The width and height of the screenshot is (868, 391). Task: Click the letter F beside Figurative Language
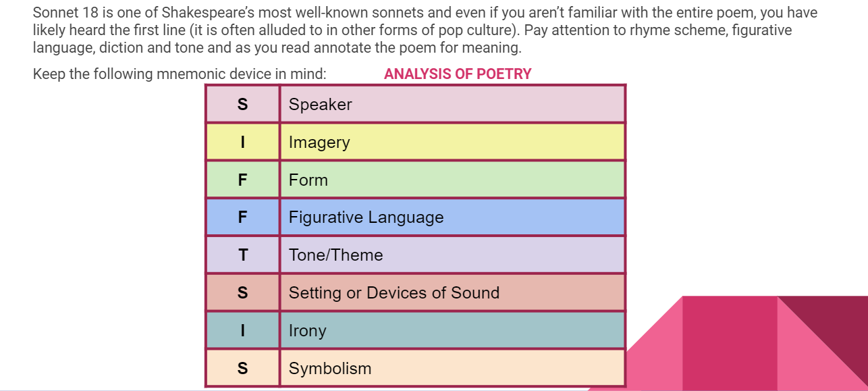click(242, 217)
